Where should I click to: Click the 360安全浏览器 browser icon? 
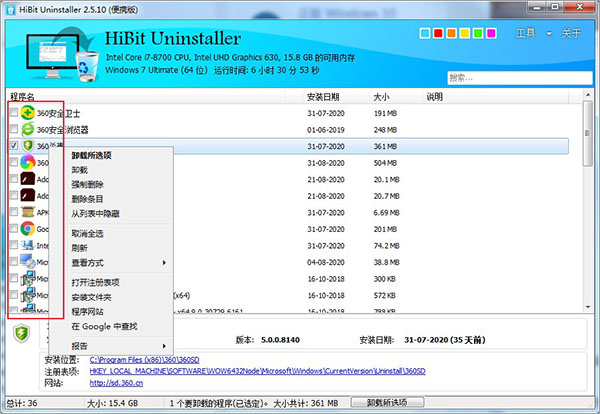coord(28,129)
